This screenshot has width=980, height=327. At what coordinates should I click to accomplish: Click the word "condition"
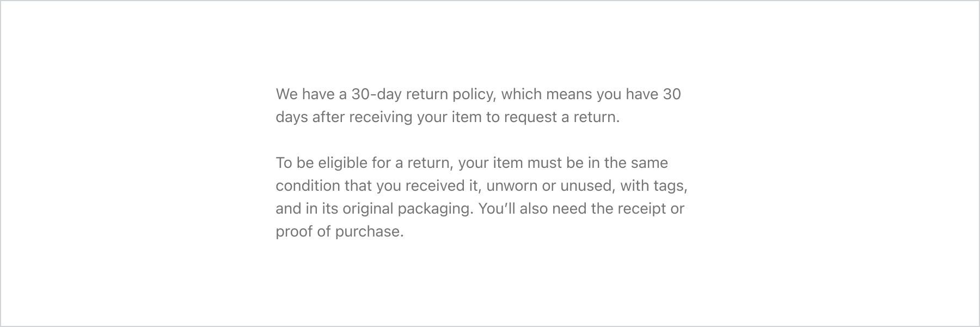tap(308, 186)
